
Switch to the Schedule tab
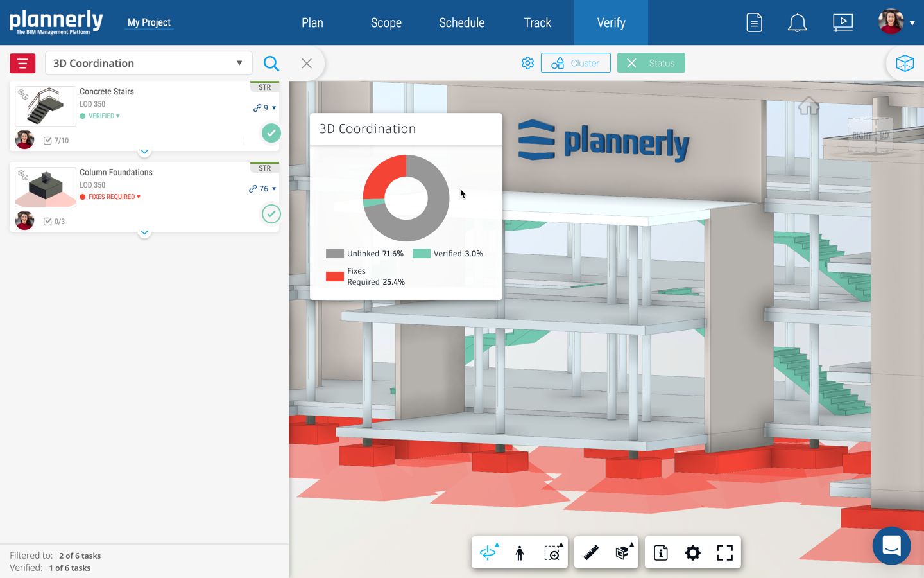(x=462, y=22)
